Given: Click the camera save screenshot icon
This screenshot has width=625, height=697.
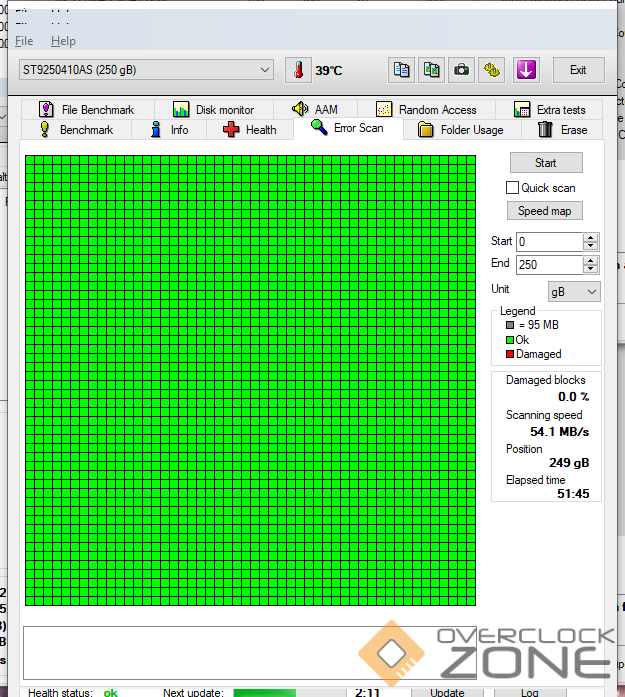Looking at the screenshot, I should tap(461, 70).
